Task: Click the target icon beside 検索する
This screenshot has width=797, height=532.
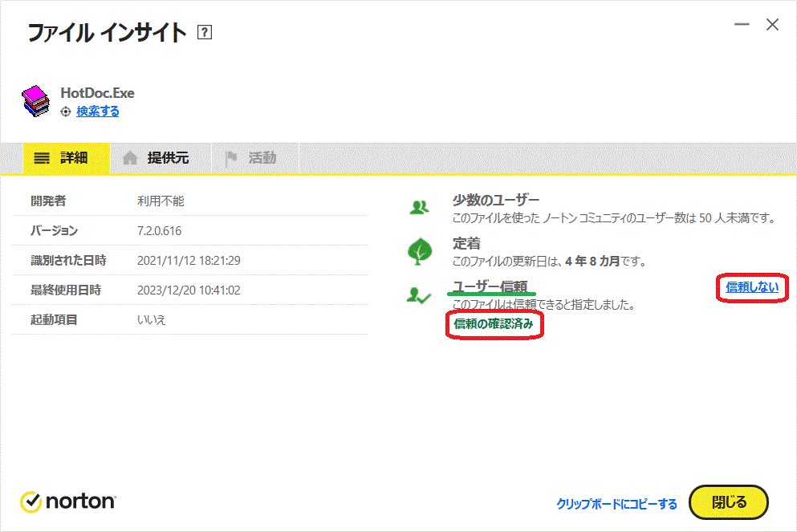Action: 66,112
